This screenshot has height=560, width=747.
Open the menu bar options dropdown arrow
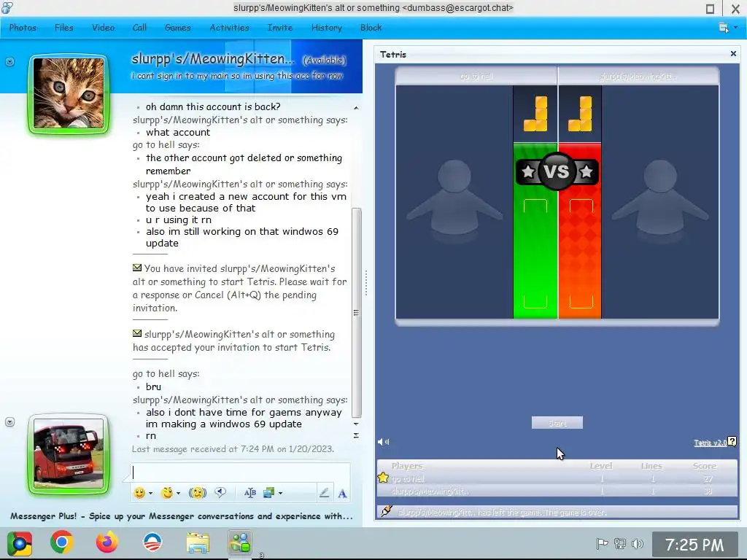[735, 28]
